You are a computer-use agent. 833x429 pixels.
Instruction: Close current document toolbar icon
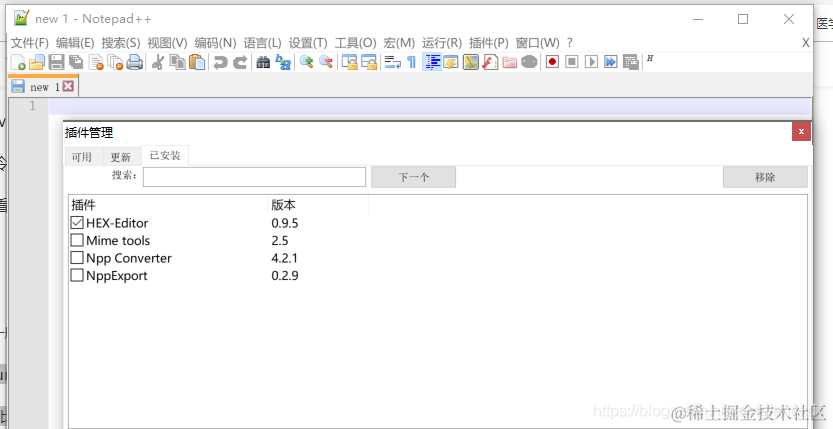click(x=96, y=62)
